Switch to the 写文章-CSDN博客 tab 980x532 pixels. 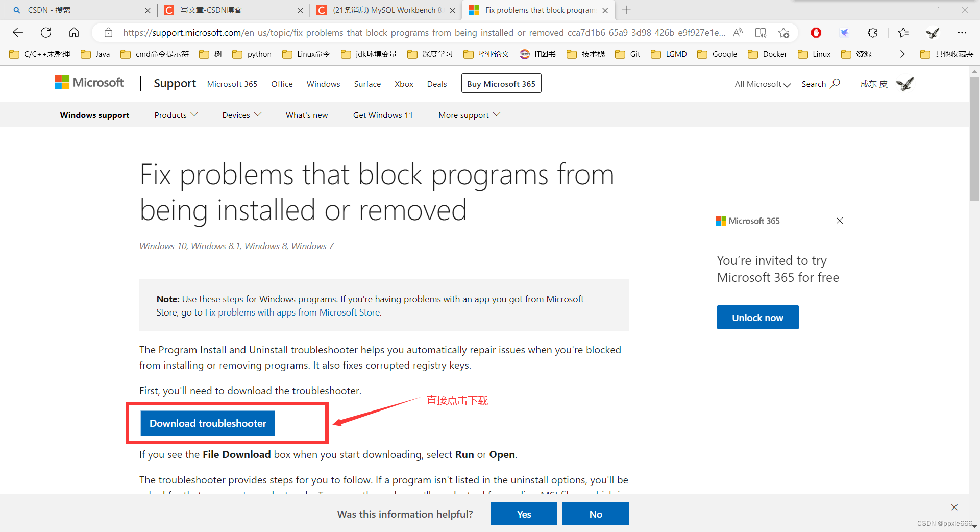pyautogui.click(x=232, y=10)
